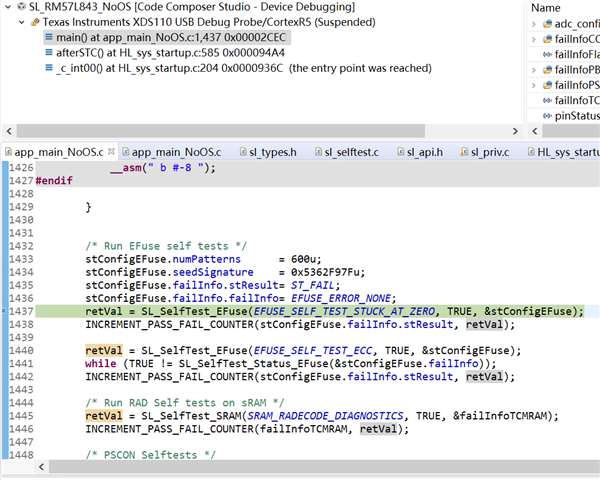Click SRAM_RADECODE_DIAGNOSTICS on line 1445
600x480 pixels.
(x=325, y=416)
